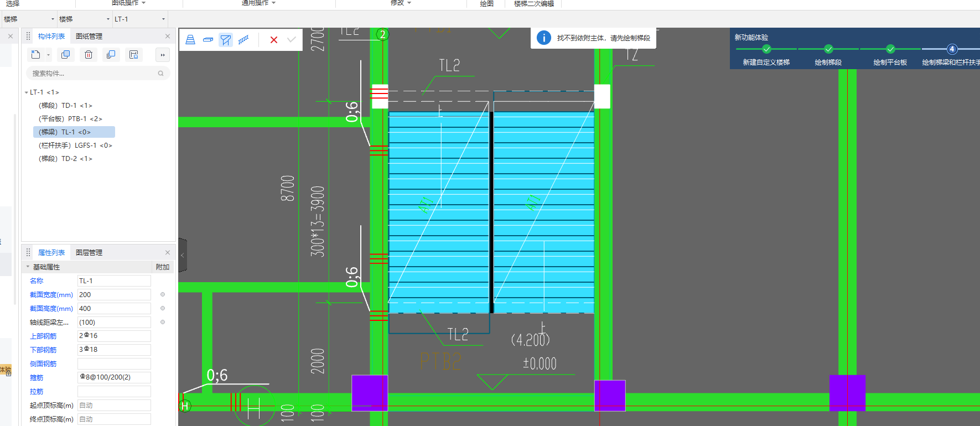Select the platform slab drawing tool icon

tap(208, 40)
